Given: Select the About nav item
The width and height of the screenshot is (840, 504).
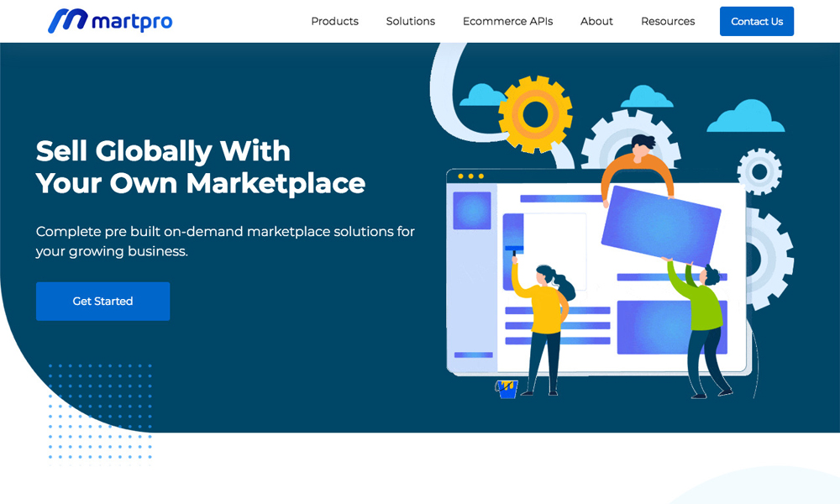Looking at the screenshot, I should [596, 21].
